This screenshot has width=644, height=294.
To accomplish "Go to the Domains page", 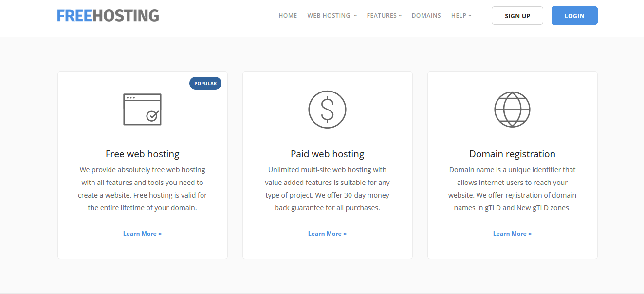I will 426,16.
